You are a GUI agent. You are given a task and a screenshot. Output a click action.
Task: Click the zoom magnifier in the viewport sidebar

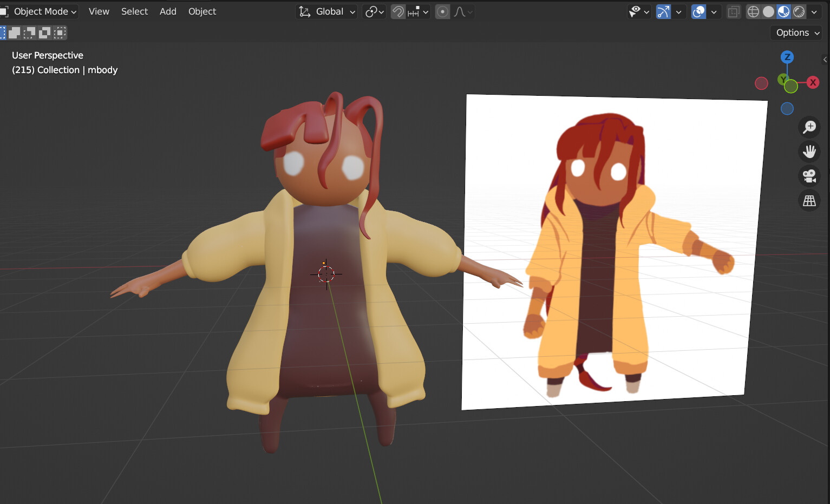[x=809, y=127]
